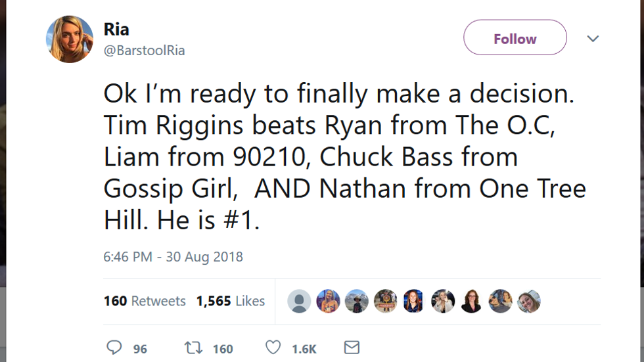Image resolution: width=644 pixels, height=362 pixels.
Task: Open liker avatar of woman in dark blazer
Action: pyautogui.click(x=471, y=301)
